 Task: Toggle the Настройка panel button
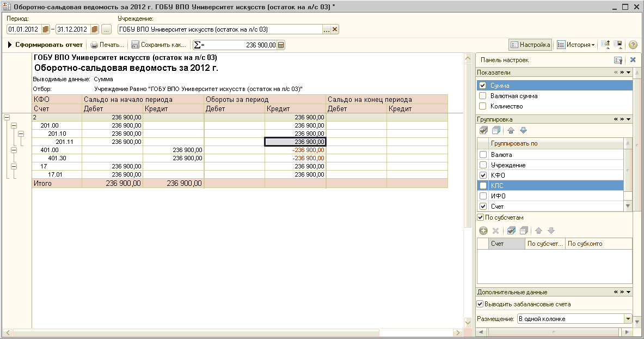(x=531, y=45)
